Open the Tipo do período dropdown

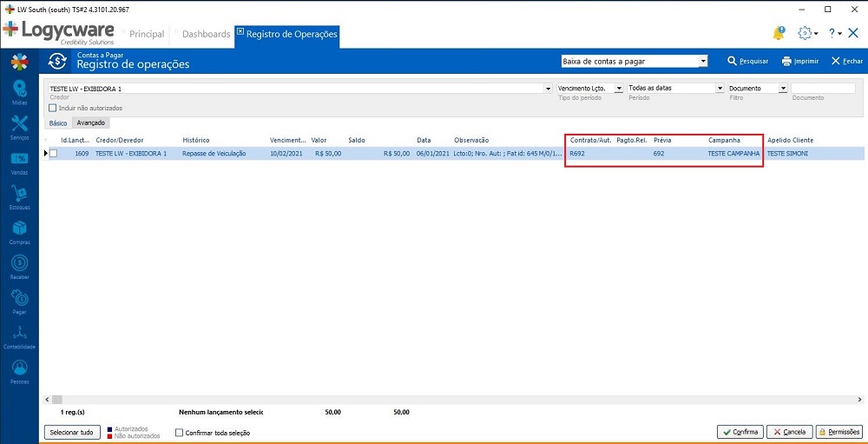pos(618,88)
